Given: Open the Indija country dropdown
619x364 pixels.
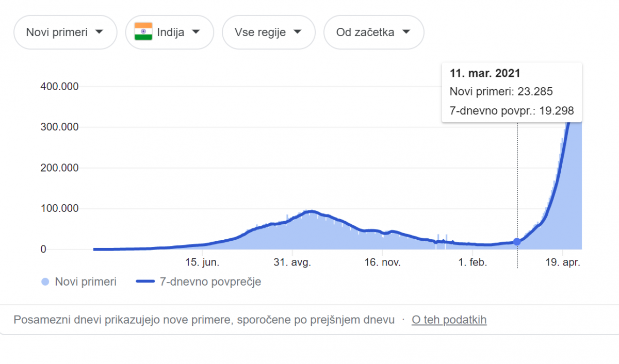Looking at the screenshot, I should (x=170, y=32).
